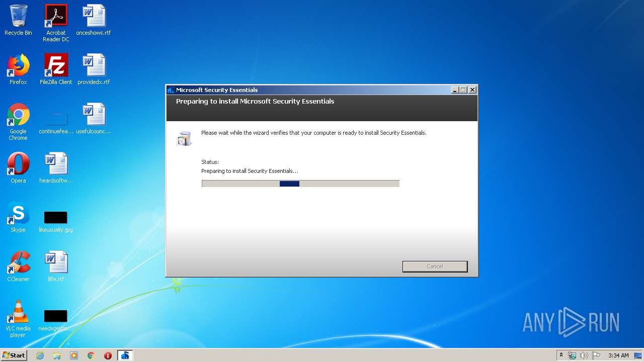Show hidden system tray icons
Viewport: 644px width, 362px height.
pyautogui.click(x=561, y=355)
